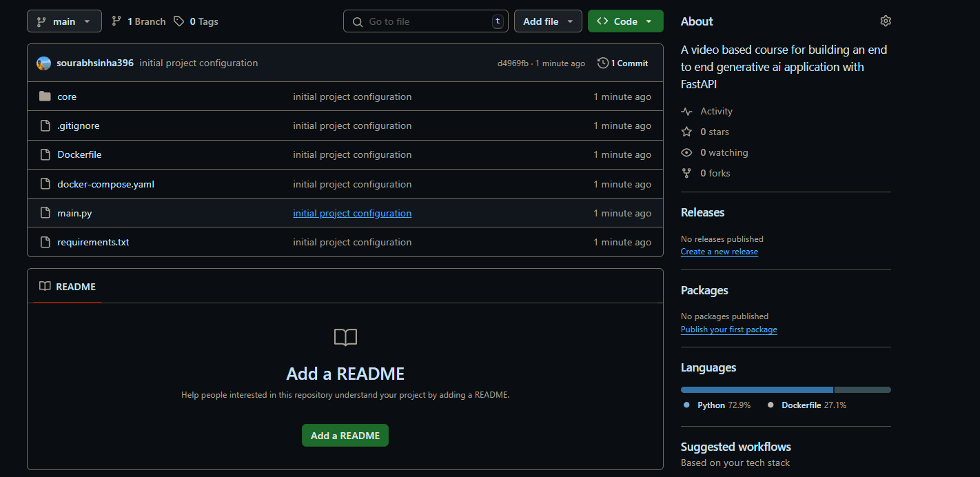Click the magnifier icon in file search

(358, 22)
